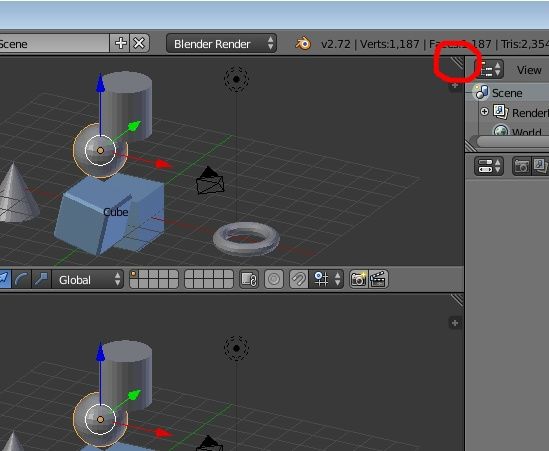549x451 pixels.
Task: Click OpenGL render image camera icon
Action: click(x=359, y=279)
